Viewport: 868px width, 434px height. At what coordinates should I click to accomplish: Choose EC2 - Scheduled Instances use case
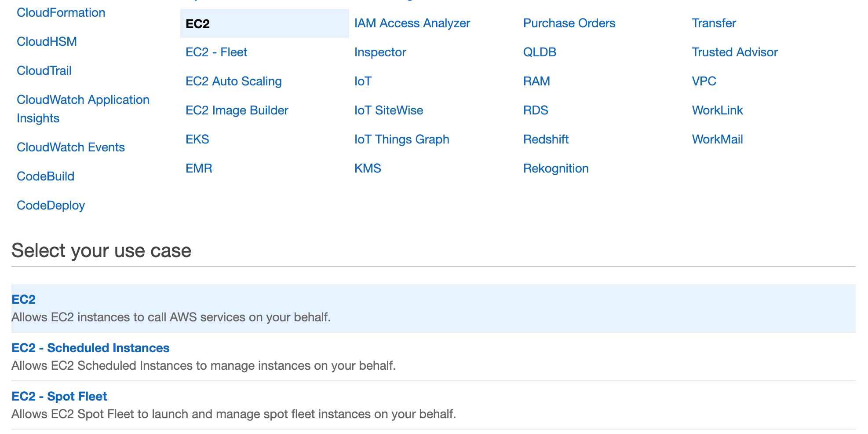coord(434,357)
